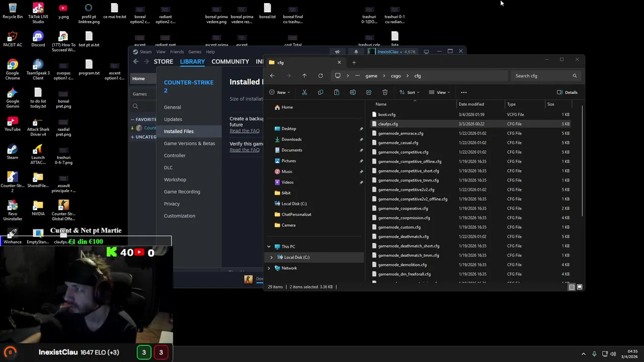Select the ChatPersonalizat folder in sidebar
644x362 pixels.
(x=296, y=214)
